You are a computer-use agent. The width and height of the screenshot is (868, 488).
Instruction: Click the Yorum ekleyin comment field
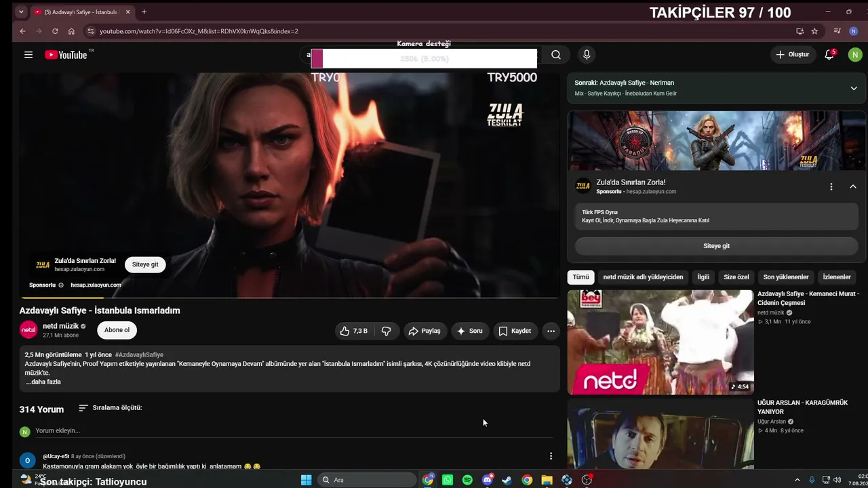tap(294, 431)
